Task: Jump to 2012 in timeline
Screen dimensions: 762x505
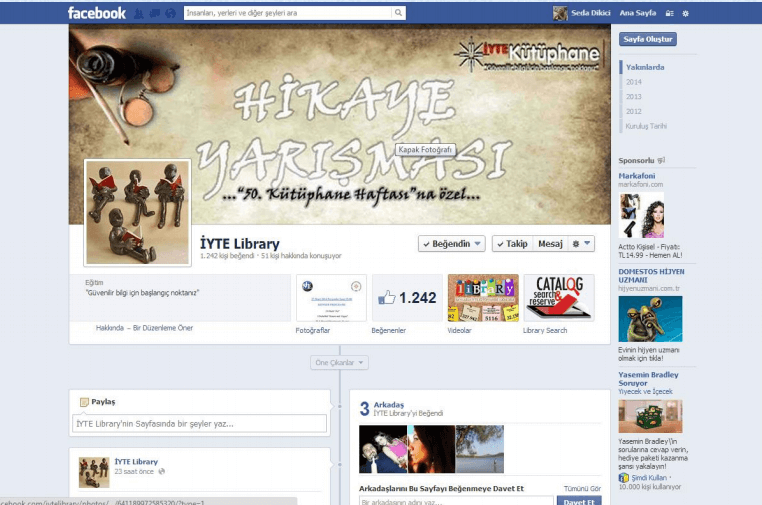Action: (x=634, y=111)
